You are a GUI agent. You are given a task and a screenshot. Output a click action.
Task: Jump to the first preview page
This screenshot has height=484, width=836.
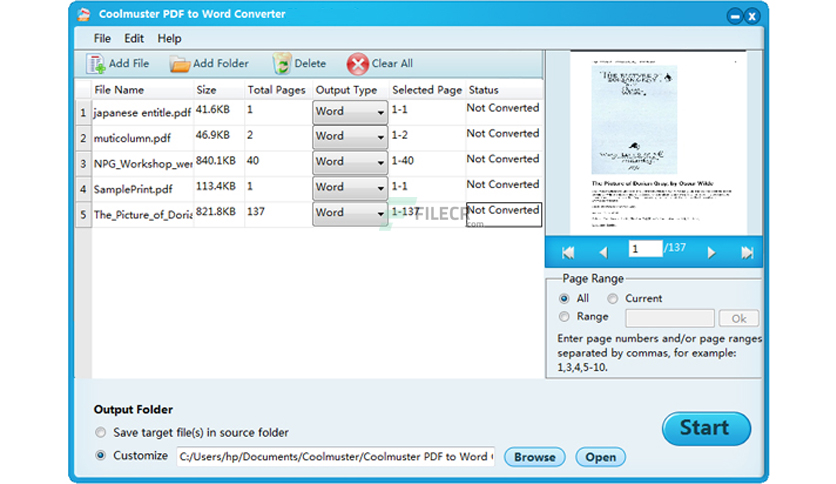tap(568, 252)
